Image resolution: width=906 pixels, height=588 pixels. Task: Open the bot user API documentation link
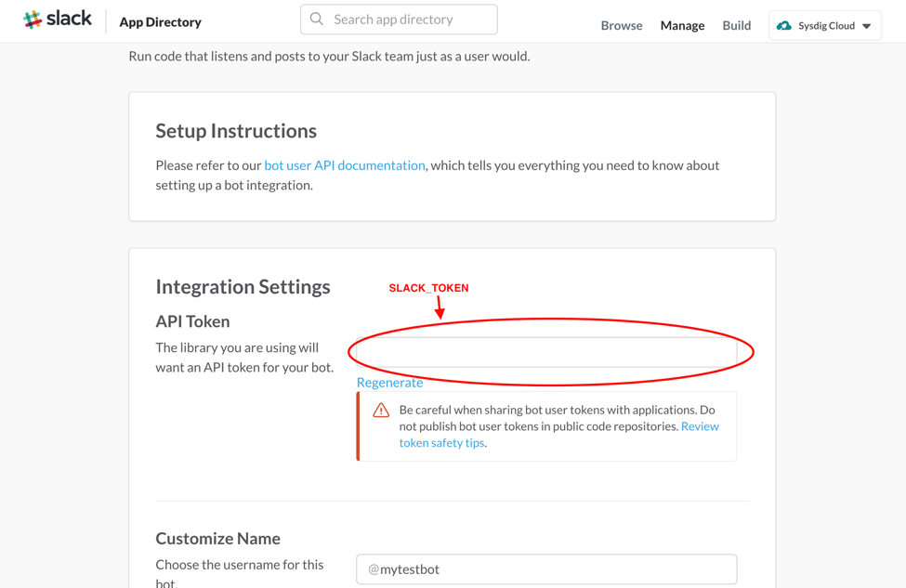coord(345,165)
